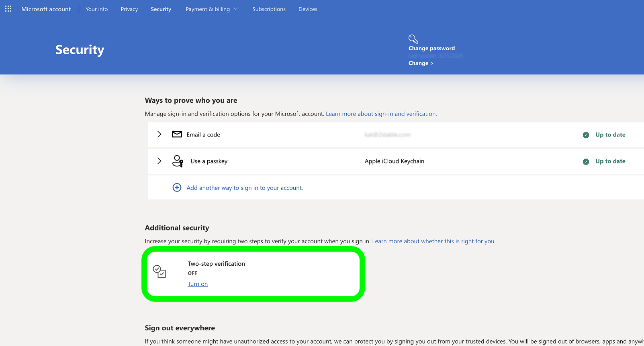Image resolution: width=644 pixels, height=346 pixels.
Task: Expand the Email a code row
Action: pyautogui.click(x=159, y=134)
